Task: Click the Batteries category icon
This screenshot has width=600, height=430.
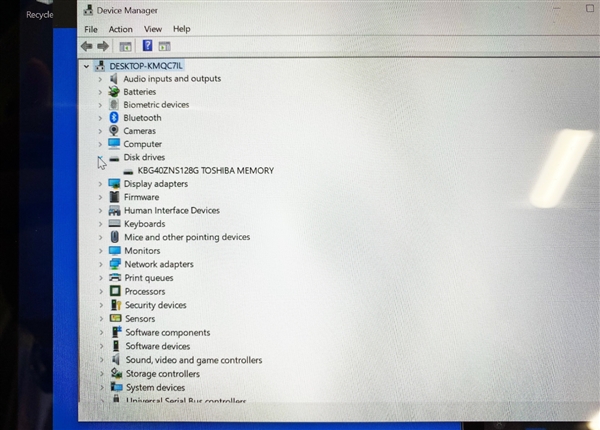Action: 114,91
